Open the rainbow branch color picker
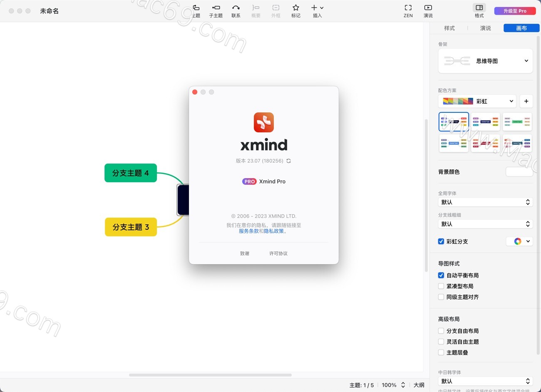Screen dimensions: 541x392 point(519,241)
